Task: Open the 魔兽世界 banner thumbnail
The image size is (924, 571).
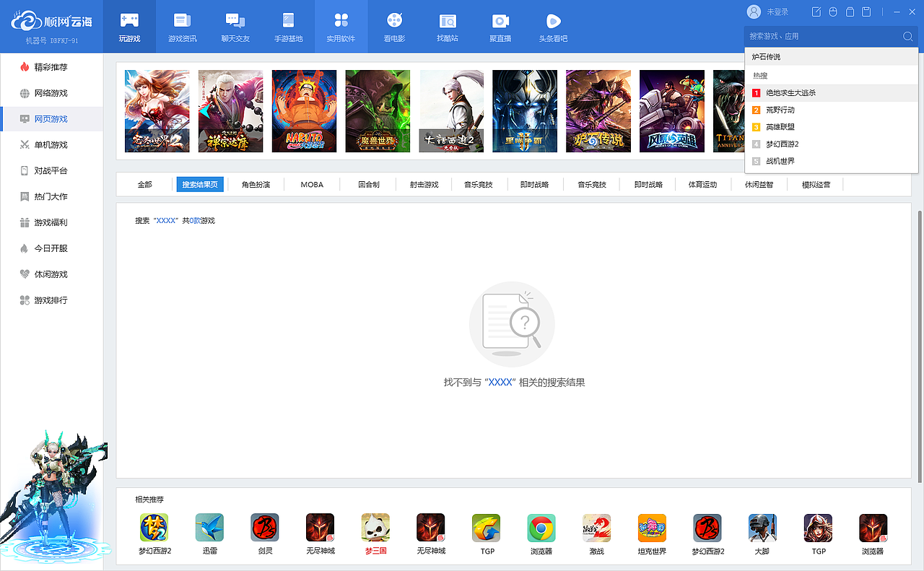Action: [378, 111]
